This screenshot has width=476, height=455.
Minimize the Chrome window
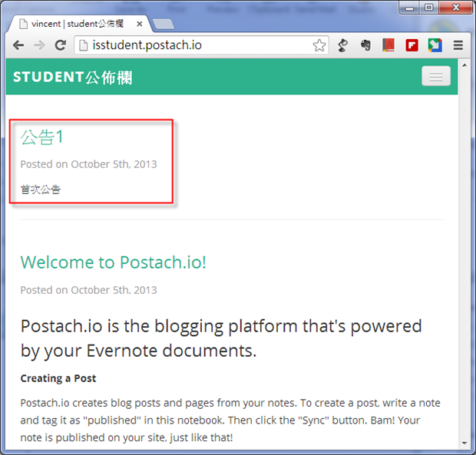point(409,8)
